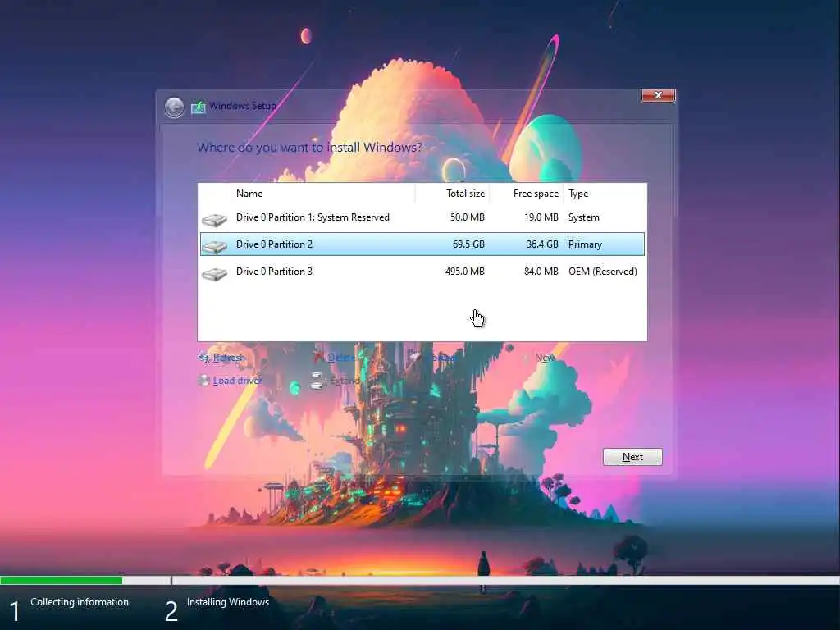Image resolution: width=840 pixels, height=630 pixels.
Task: Click the 36.4 GB free space value
Action: (x=542, y=244)
